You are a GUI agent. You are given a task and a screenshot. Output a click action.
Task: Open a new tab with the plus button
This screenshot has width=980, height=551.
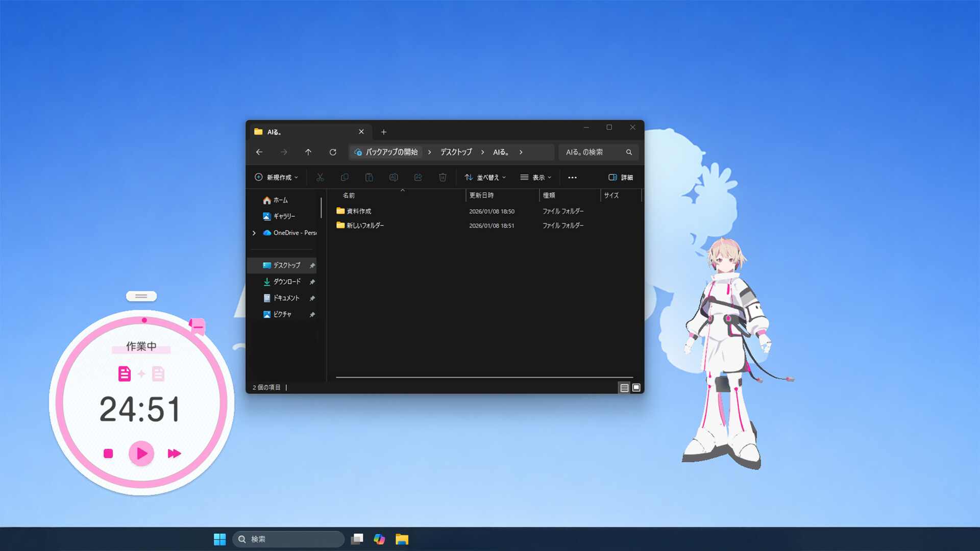pyautogui.click(x=384, y=132)
